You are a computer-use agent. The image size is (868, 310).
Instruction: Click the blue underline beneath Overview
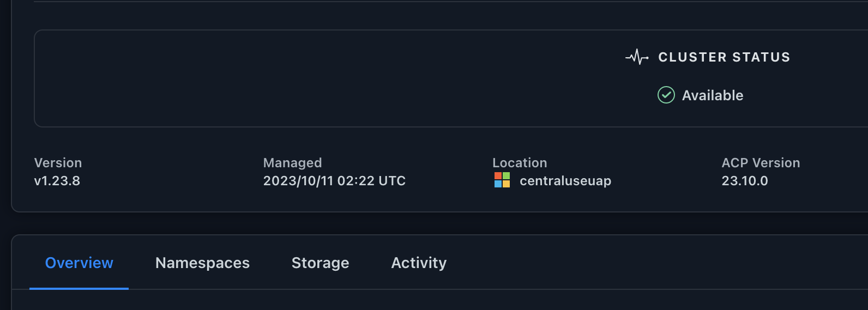79,288
